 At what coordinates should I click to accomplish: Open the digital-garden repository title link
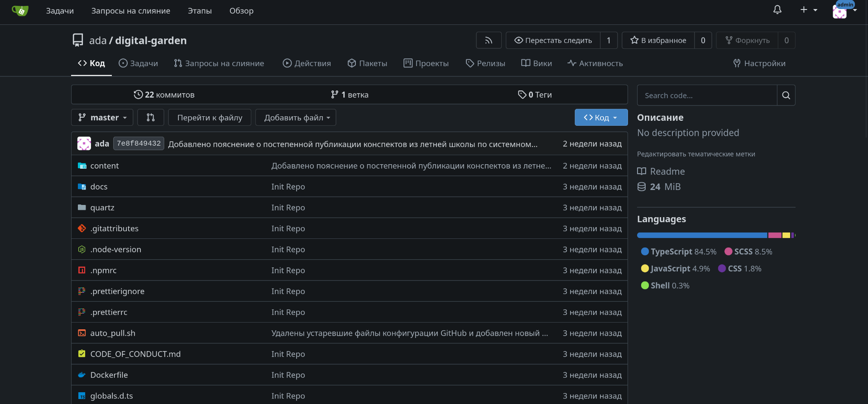coord(151,40)
